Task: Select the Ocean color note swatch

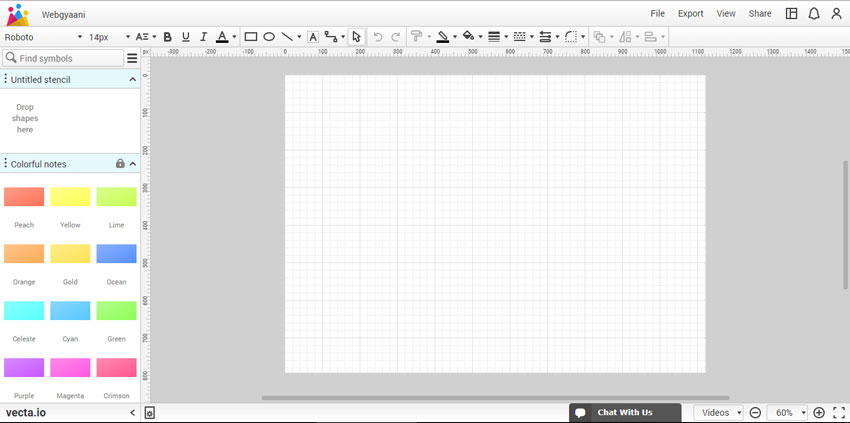Action: coord(116,254)
